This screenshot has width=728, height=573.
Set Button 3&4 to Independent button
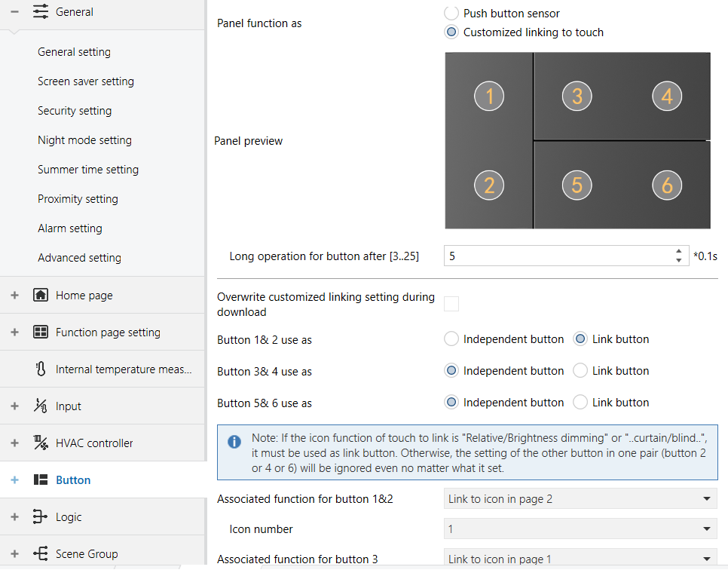[451, 370]
